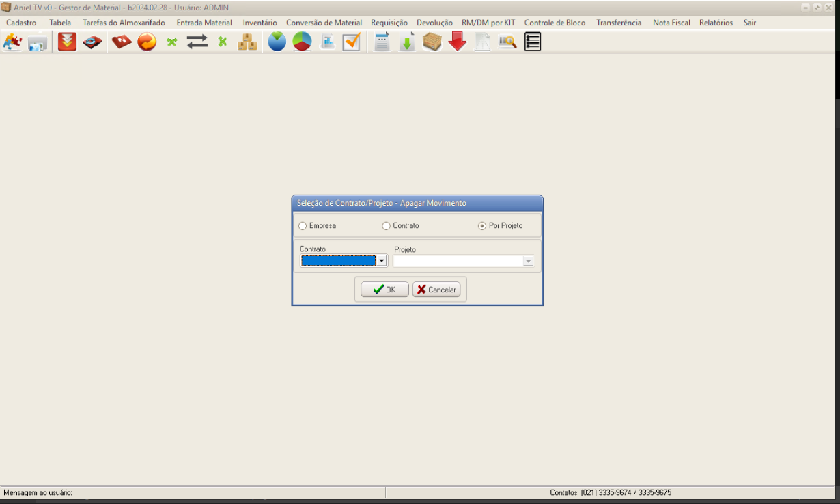
Task: Click the puzzle pieces toolbar icon
Action: pos(12,42)
